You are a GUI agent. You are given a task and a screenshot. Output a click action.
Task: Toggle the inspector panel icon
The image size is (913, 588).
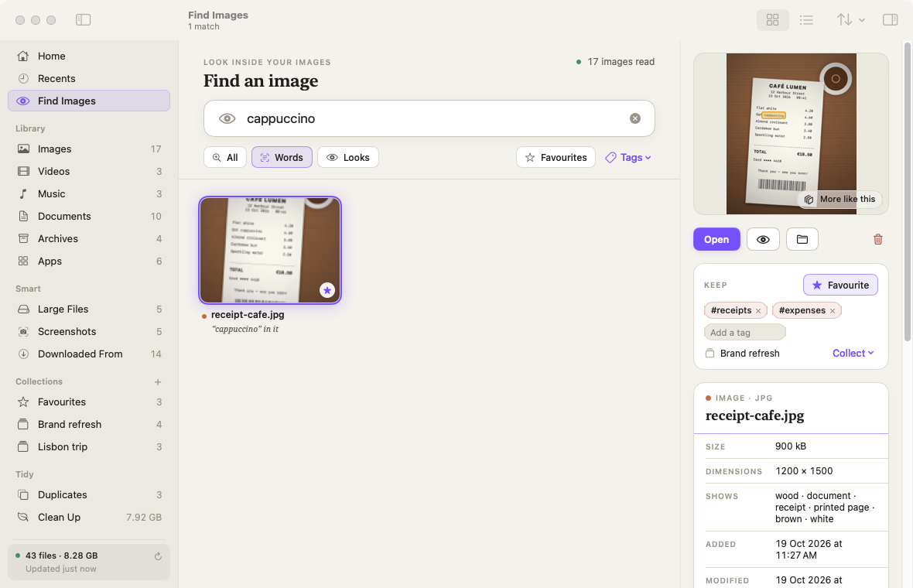point(891,20)
